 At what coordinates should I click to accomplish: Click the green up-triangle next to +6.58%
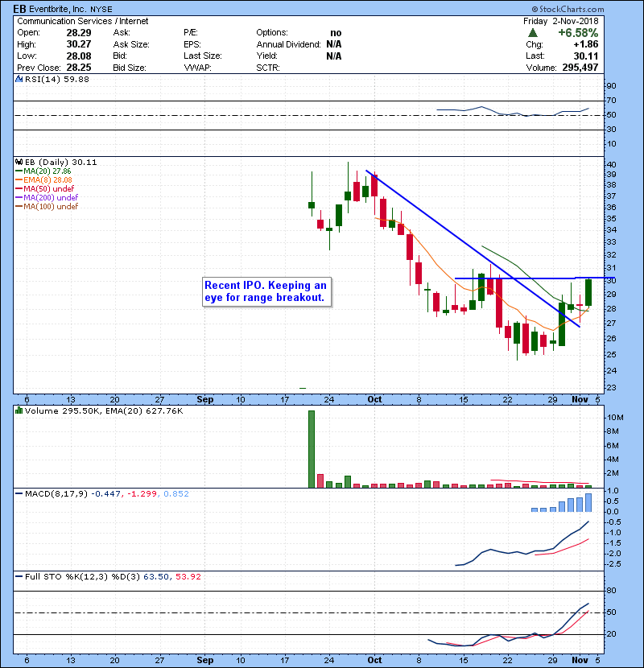click(532, 33)
